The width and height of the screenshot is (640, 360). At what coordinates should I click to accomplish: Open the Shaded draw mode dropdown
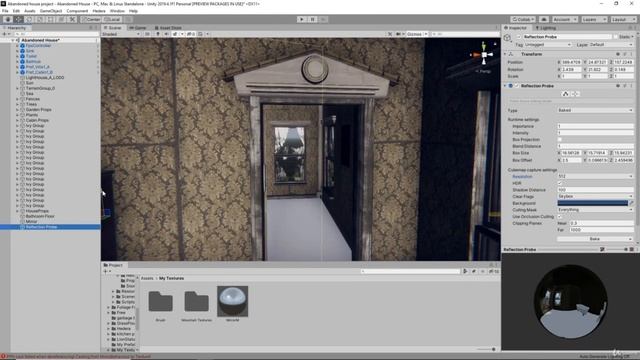121,34
